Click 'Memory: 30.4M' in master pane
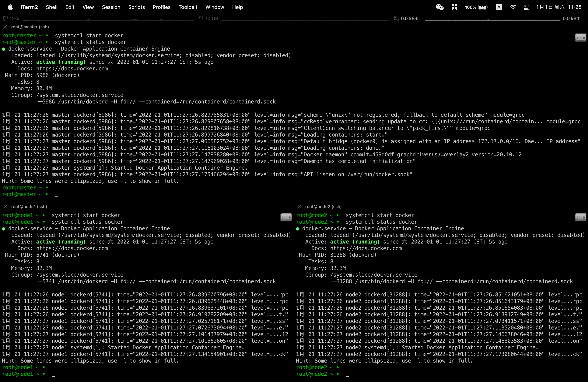 coord(31,88)
